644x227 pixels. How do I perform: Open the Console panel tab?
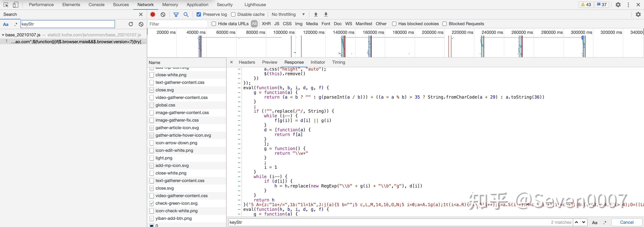(x=96, y=5)
